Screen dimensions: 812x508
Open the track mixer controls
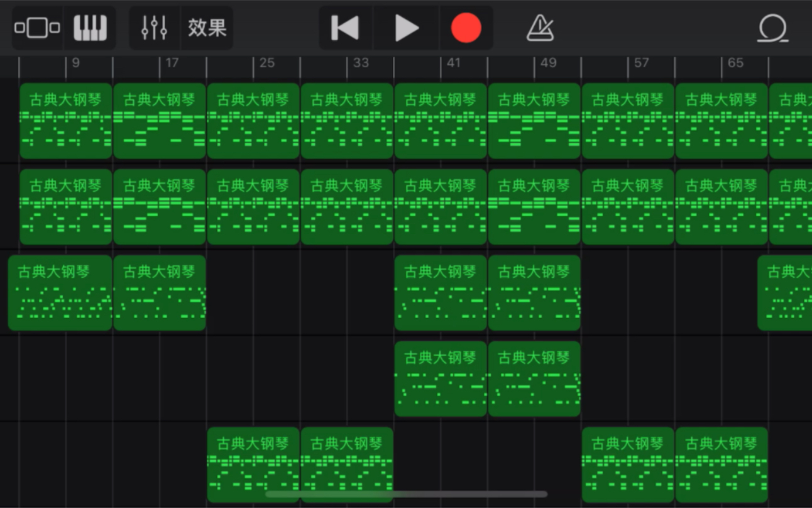click(154, 28)
